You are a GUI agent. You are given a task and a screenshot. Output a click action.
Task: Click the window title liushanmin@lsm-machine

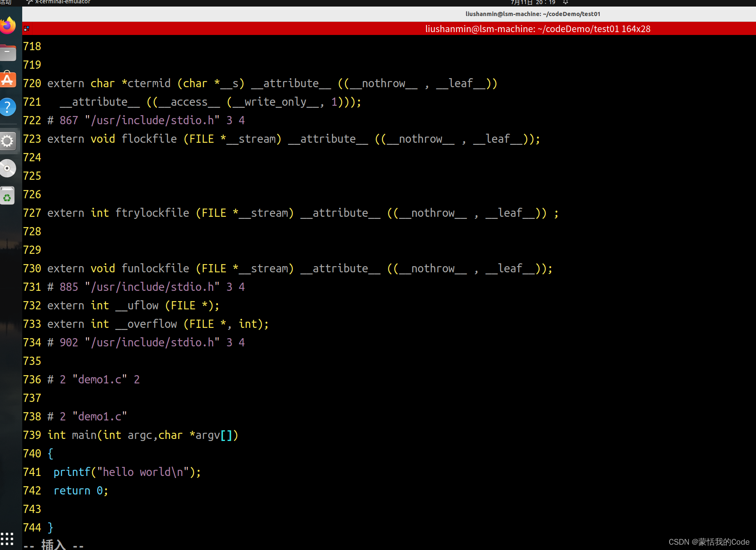pos(533,14)
